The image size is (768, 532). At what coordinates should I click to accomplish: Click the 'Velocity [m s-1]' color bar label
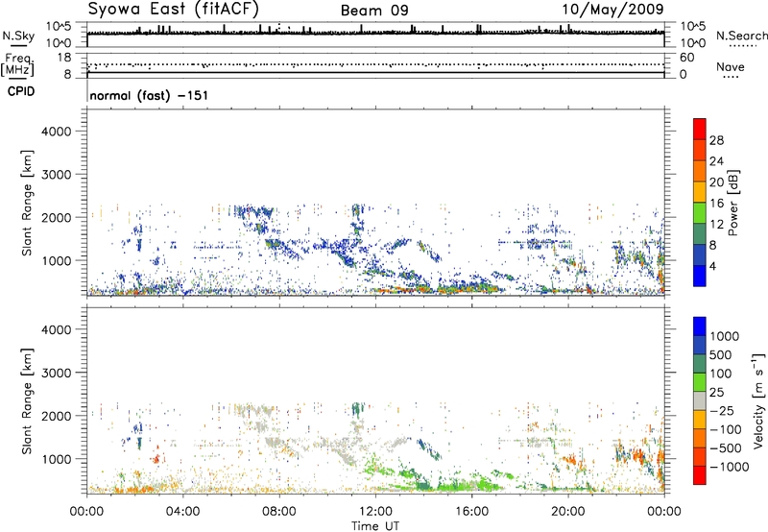758,400
